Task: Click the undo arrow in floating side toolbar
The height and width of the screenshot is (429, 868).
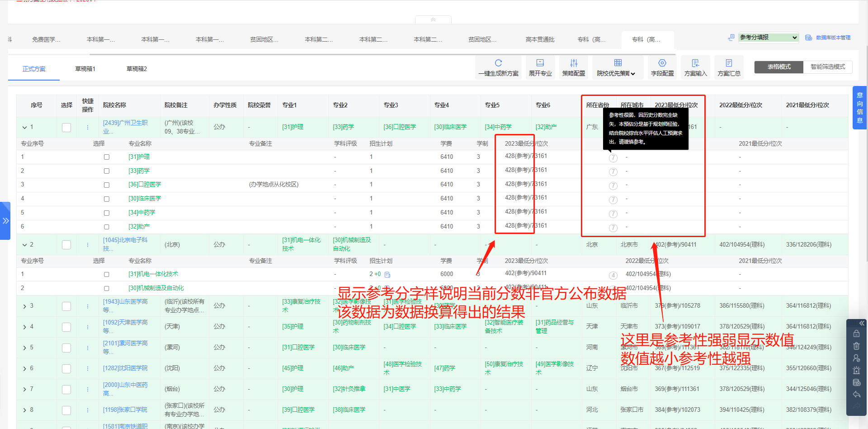Action: point(856,395)
